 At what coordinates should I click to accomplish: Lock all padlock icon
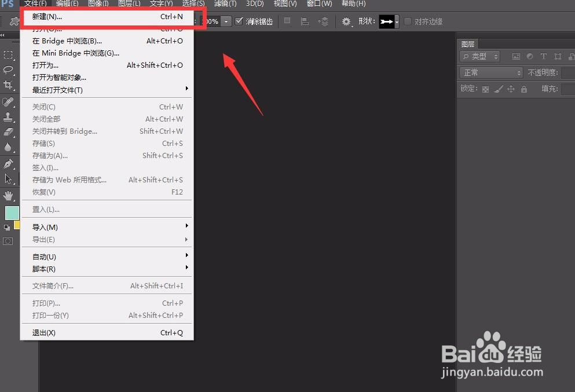click(524, 89)
